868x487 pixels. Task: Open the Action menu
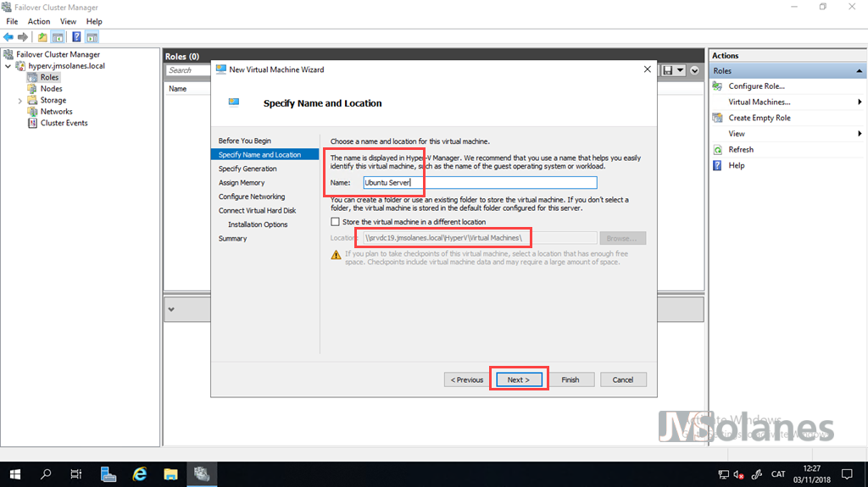click(x=39, y=21)
